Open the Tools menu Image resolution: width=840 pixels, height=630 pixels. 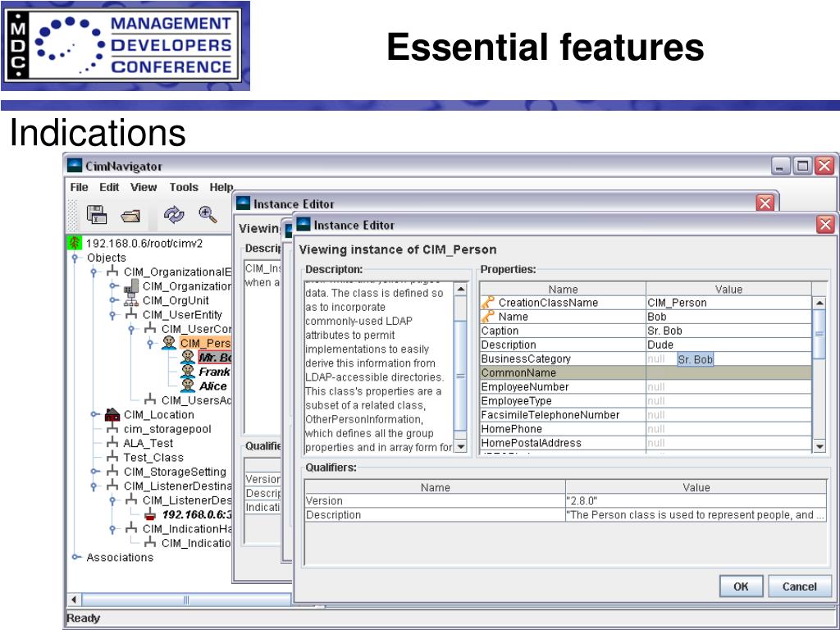coord(184,187)
